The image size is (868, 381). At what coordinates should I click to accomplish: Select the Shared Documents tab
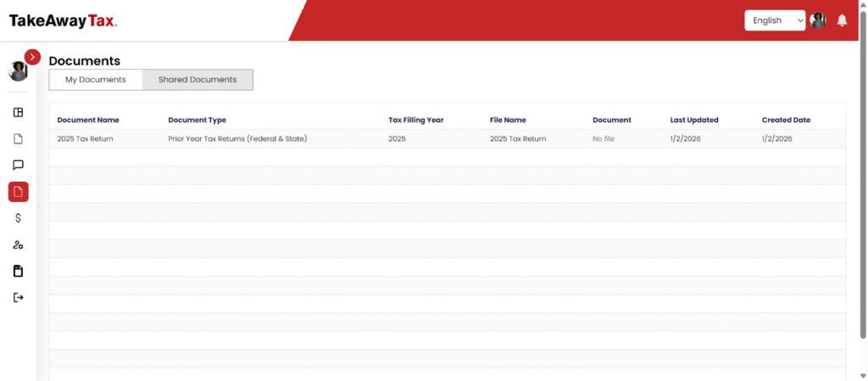198,80
